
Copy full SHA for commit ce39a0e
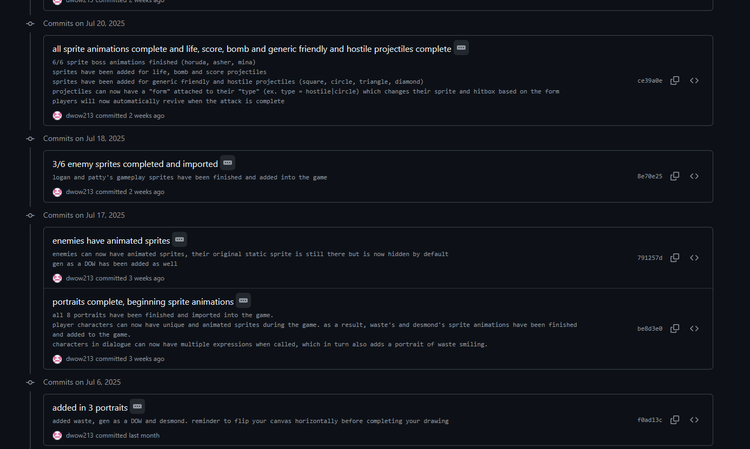674,80
